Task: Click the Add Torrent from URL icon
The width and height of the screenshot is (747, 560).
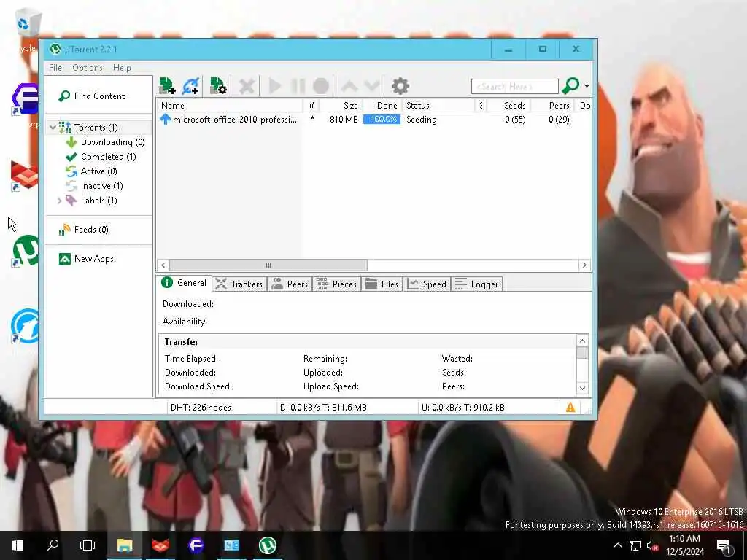Action: click(191, 86)
